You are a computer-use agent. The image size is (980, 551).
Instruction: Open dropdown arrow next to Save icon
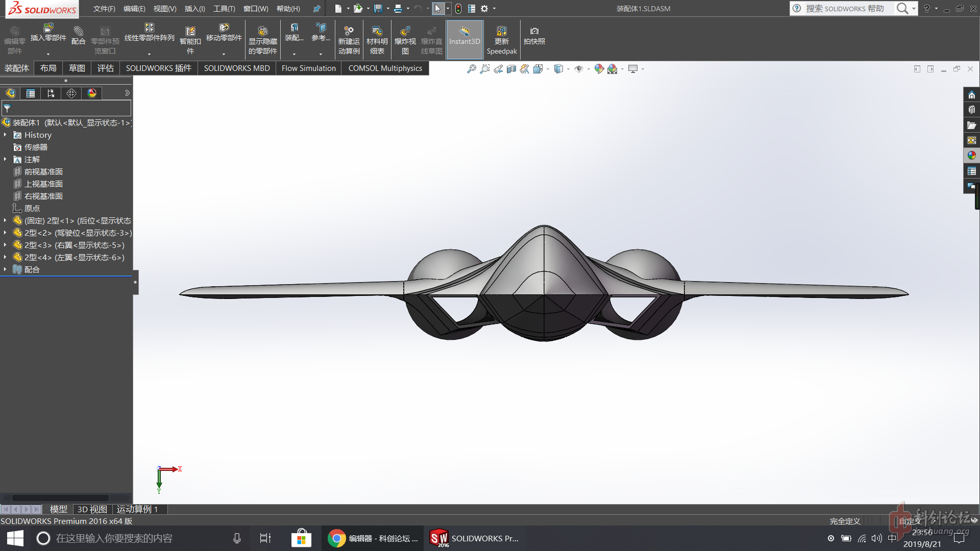pyautogui.click(x=388, y=9)
